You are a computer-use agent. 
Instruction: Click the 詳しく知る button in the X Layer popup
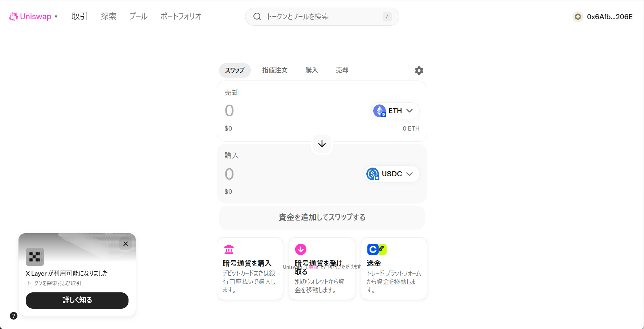click(x=77, y=300)
